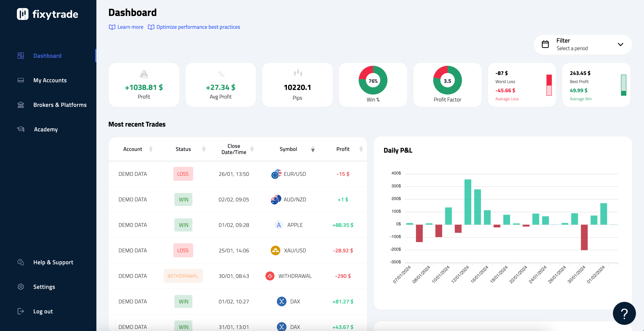Image resolution: width=644 pixels, height=331 pixels.
Task: Click book icon beside Optimize performance
Action: point(151,27)
